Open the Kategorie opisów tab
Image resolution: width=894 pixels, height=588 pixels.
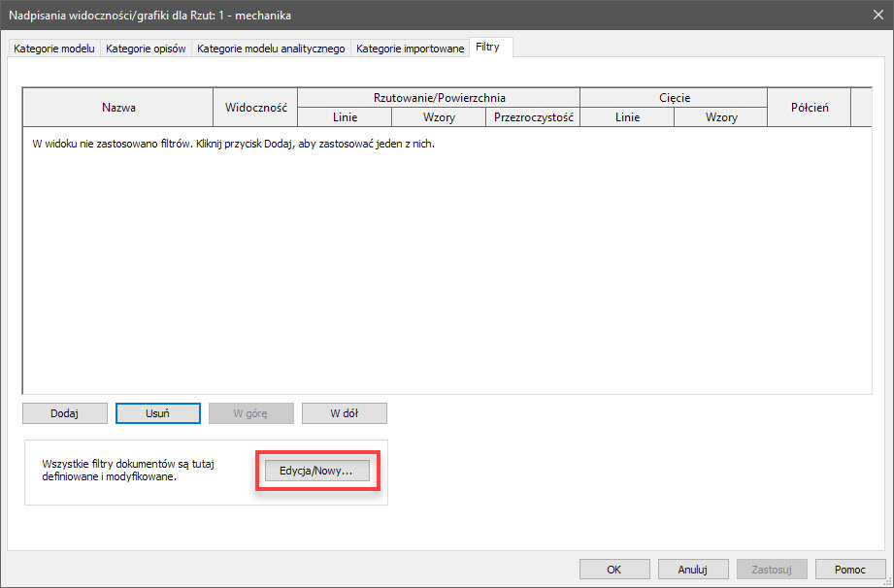(x=146, y=49)
